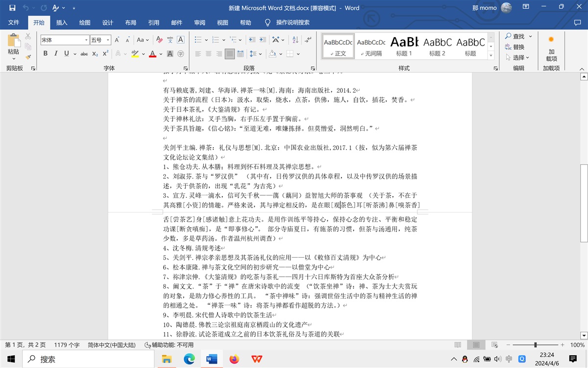588x368 pixels.
Task: Click the phonetic guide (wén) icon
Action: (170, 40)
